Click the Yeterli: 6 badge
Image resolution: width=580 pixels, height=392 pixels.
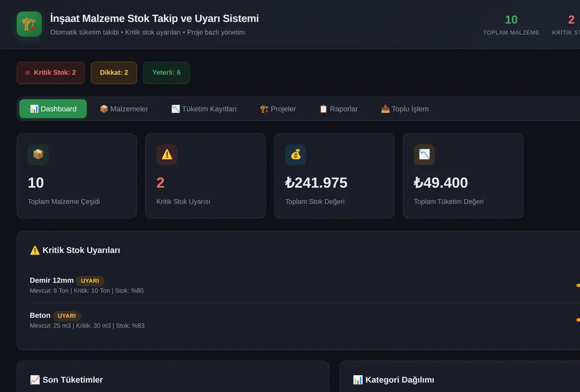[166, 73]
